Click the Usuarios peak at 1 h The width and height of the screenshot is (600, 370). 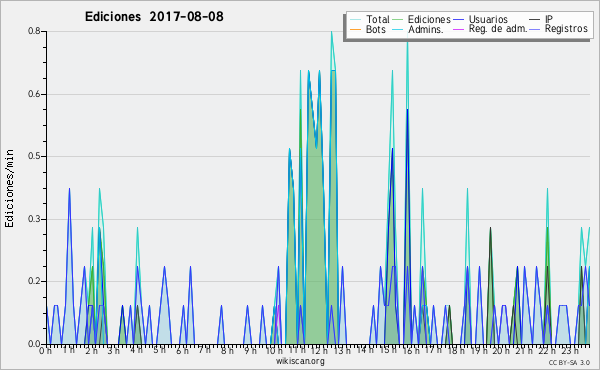tap(69, 190)
